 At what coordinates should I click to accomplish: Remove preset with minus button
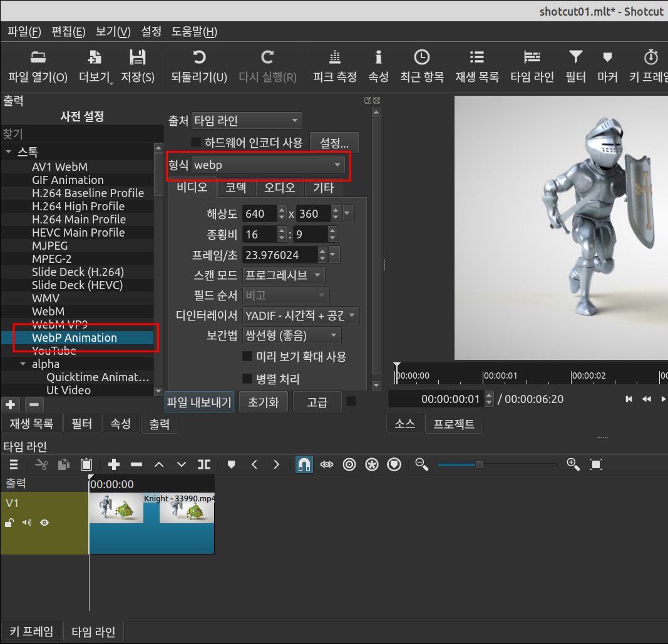pyautogui.click(x=34, y=405)
